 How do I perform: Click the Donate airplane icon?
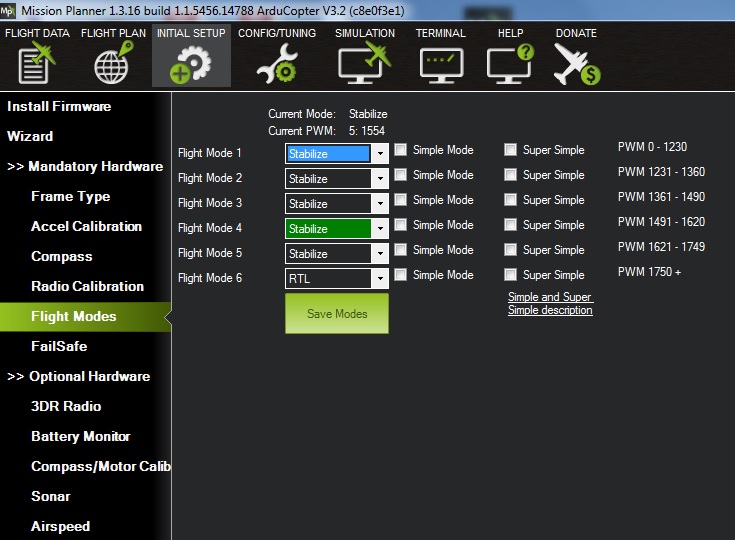577,64
